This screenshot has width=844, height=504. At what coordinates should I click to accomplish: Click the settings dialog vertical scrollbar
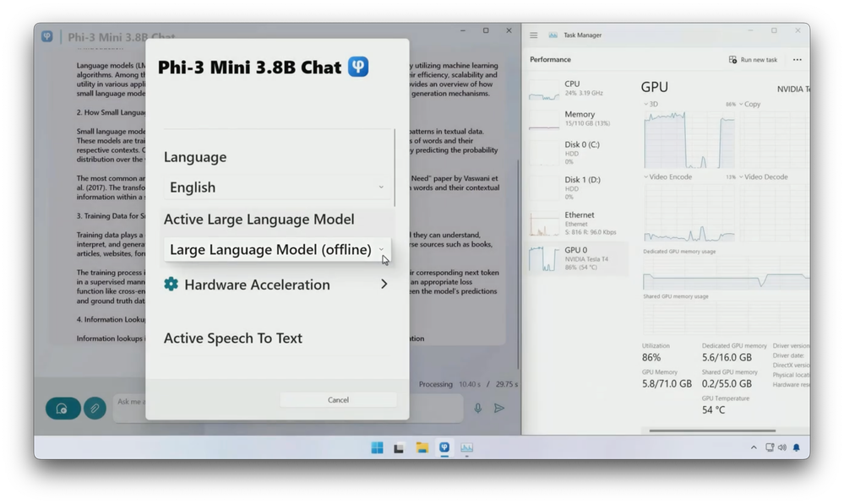point(395,168)
